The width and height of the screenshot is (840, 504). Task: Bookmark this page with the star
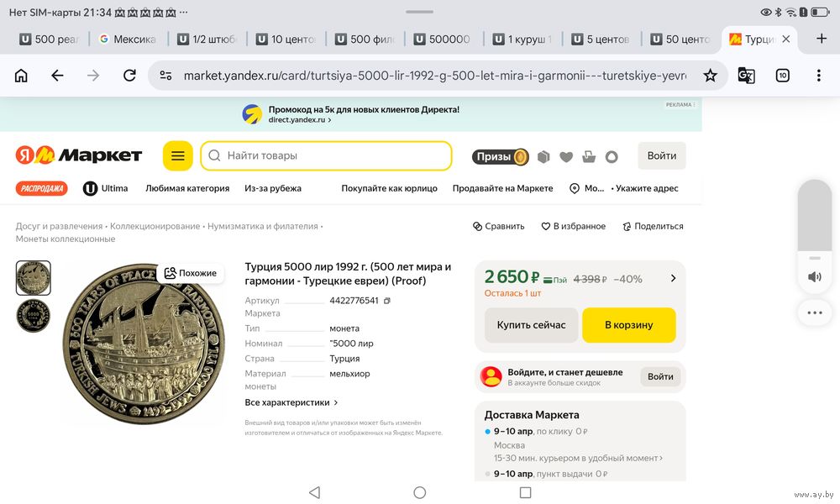click(710, 76)
